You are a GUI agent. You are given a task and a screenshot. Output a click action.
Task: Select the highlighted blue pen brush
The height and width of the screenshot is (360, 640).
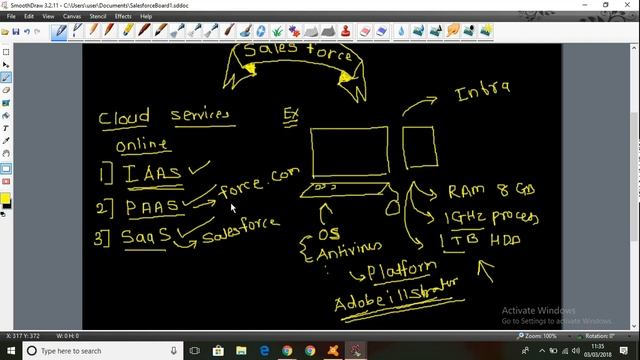point(60,31)
